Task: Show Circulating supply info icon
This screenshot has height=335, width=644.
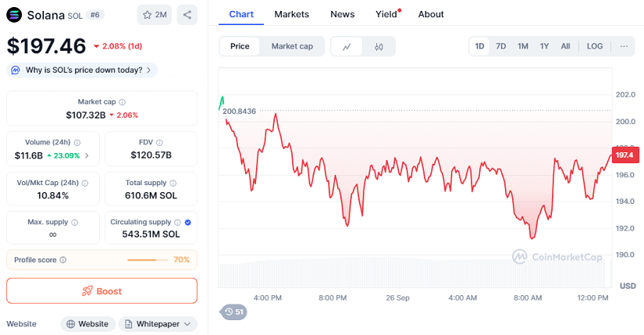Action: click(177, 223)
